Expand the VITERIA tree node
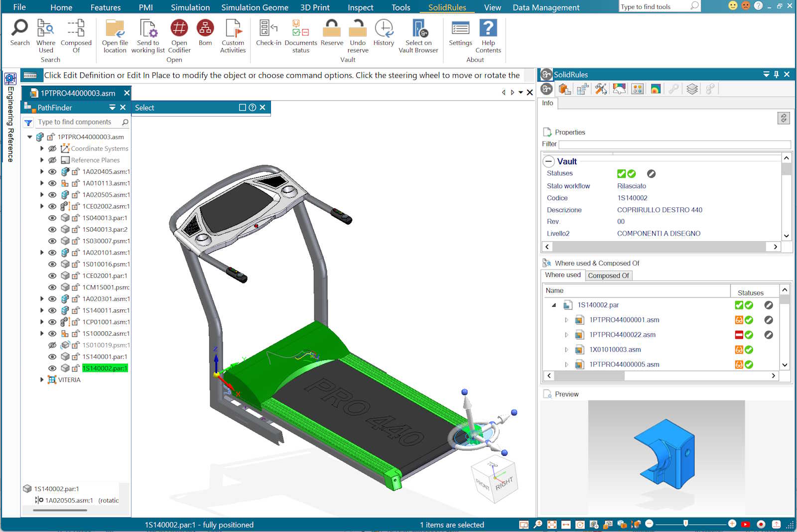 tap(42, 380)
